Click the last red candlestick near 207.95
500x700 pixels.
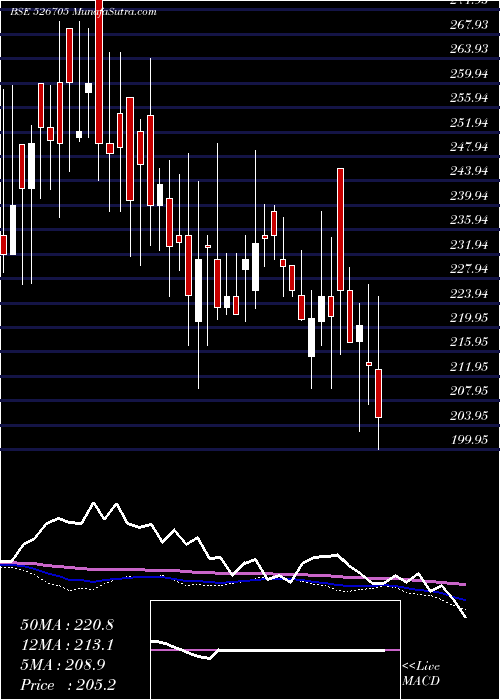click(x=379, y=393)
